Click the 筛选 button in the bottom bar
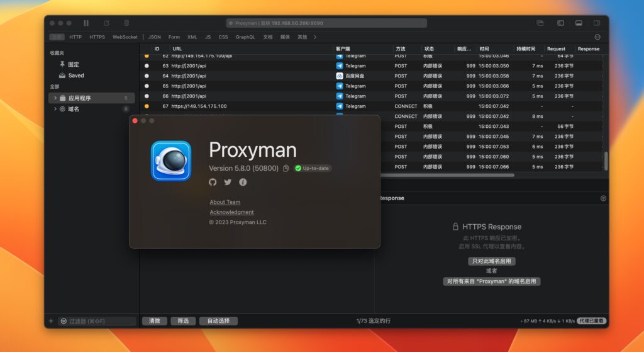The height and width of the screenshot is (352, 644). [x=183, y=321]
